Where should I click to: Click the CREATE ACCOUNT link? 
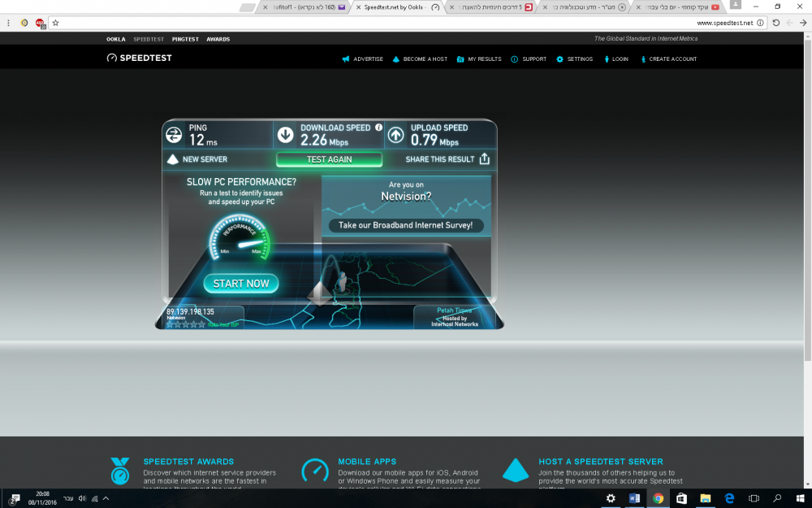672,59
